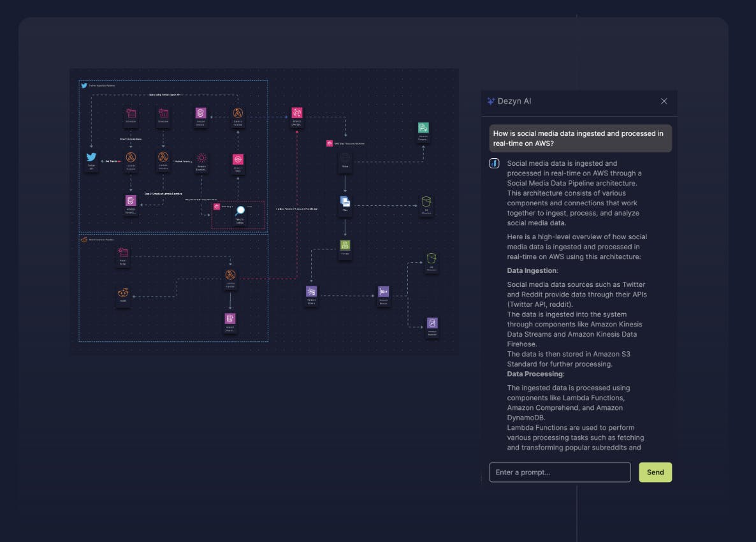The width and height of the screenshot is (756, 542).
Task: Select the purple QuickSight node at the diagram's bottom right
Action: (432, 323)
